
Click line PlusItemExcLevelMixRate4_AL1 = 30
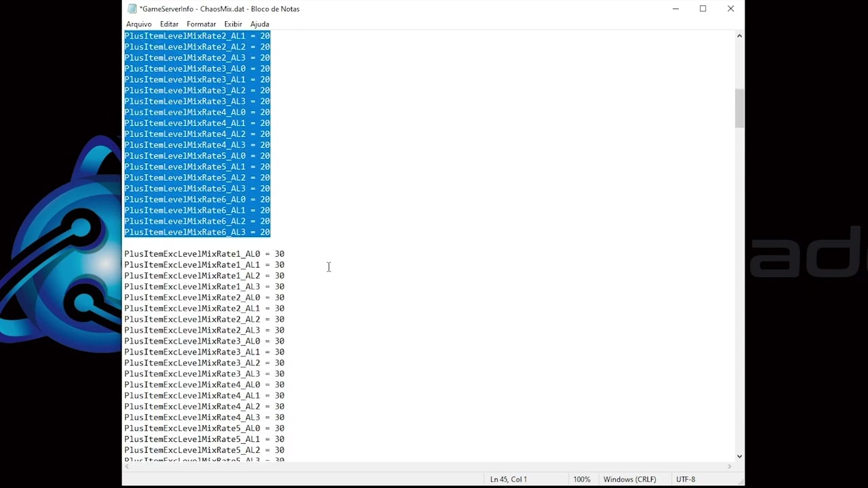(x=204, y=396)
